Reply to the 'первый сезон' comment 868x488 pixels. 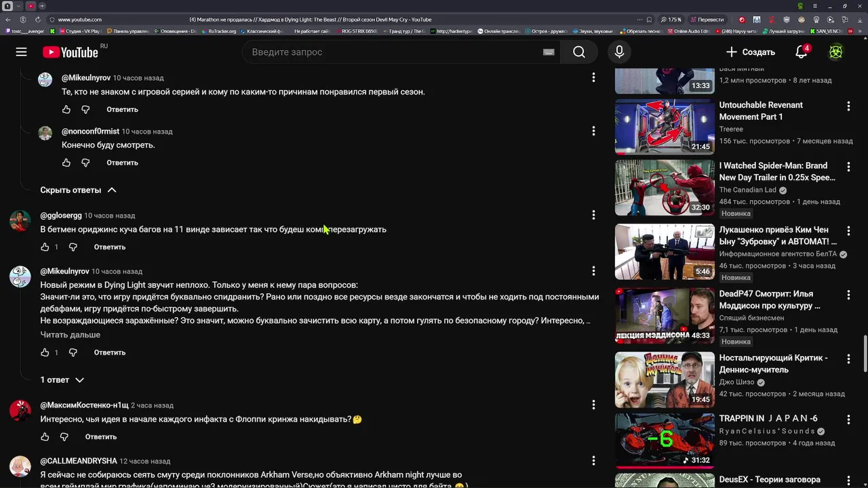pos(122,109)
